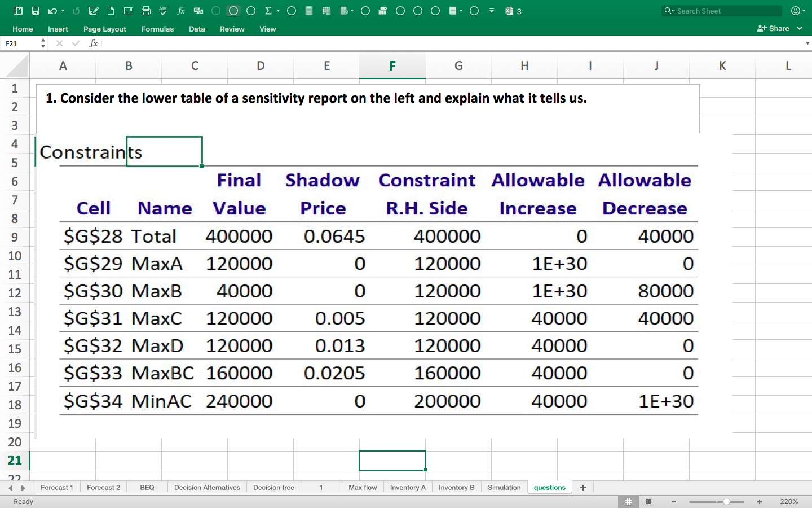
Task: Click the zoom out minus button
Action: tap(673, 501)
